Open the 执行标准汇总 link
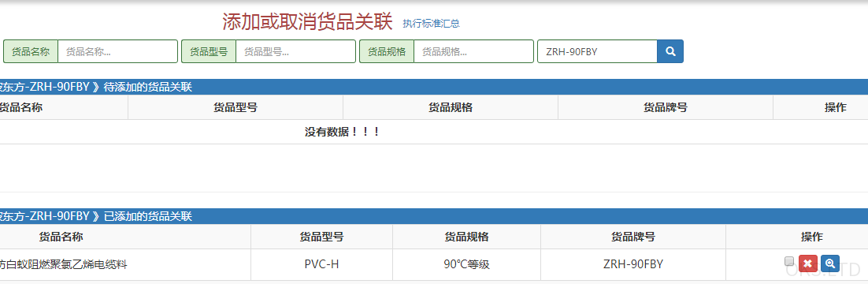The height and width of the screenshot is (284, 868). pos(431,24)
